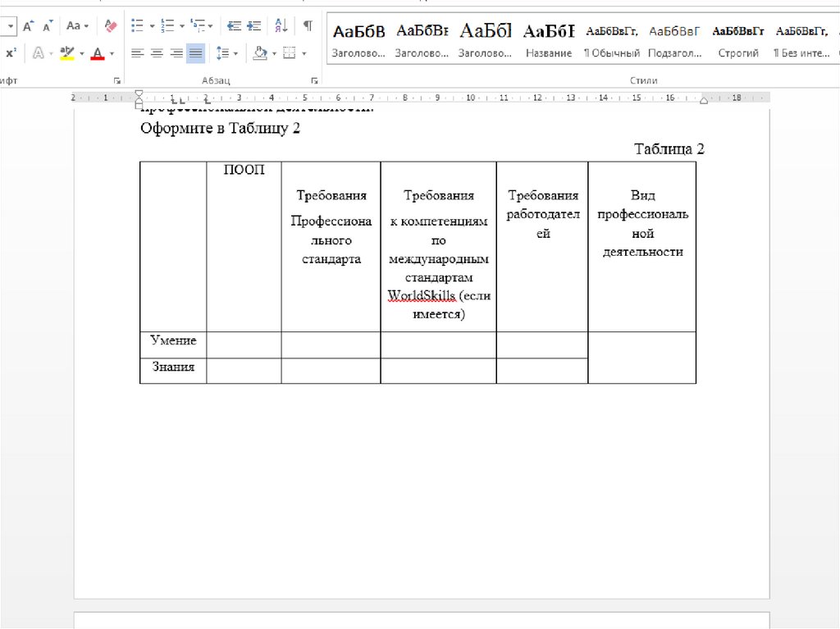Click the Оформите в Таблицу 2 line
Viewport: 840px width, 629px height.
click(x=220, y=129)
